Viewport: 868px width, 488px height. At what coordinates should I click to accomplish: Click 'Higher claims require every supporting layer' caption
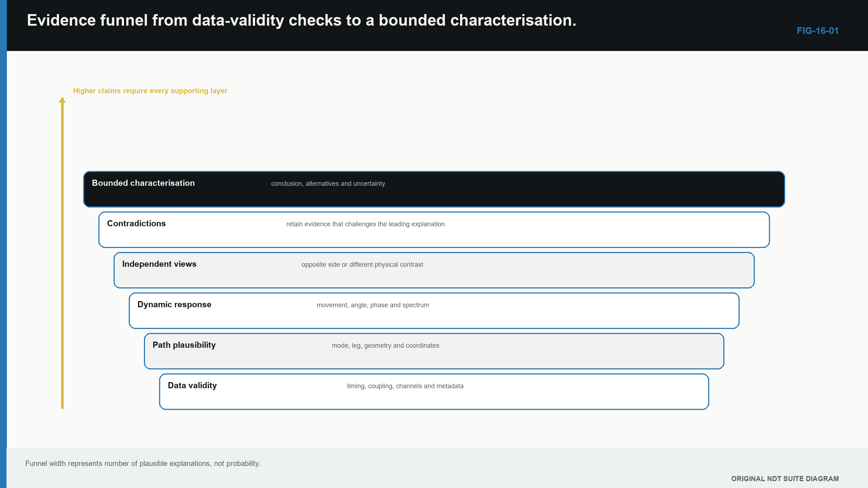[150, 91]
